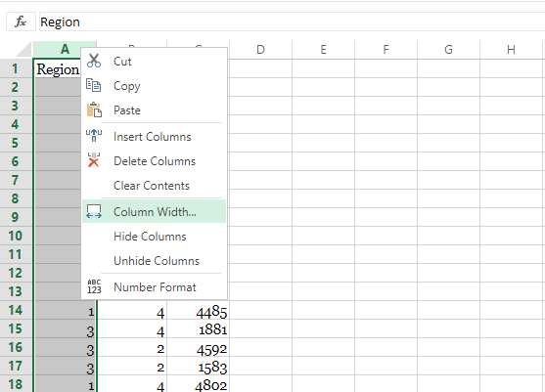Select row 2 header
Viewport: 545px width, 392px height.
coord(16,87)
